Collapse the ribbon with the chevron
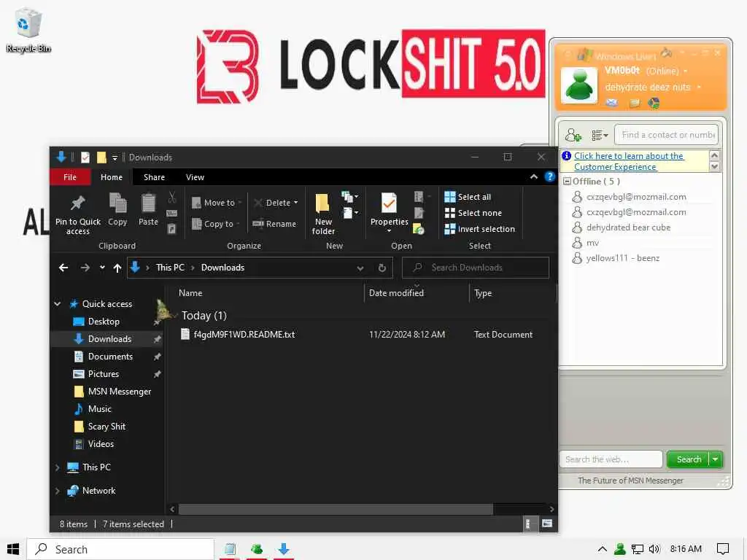Screen dimensions: 747x560 pyautogui.click(x=533, y=176)
